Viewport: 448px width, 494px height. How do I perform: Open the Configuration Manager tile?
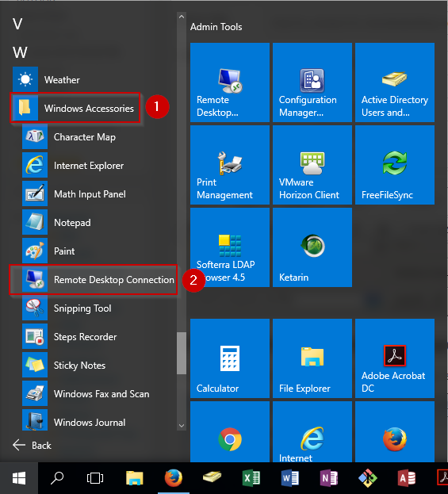pyautogui.click(x=312, y=82)
